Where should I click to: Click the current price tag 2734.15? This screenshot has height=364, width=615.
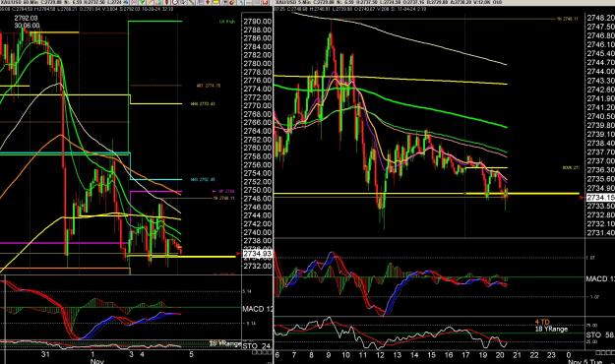[x=600, y=198]
